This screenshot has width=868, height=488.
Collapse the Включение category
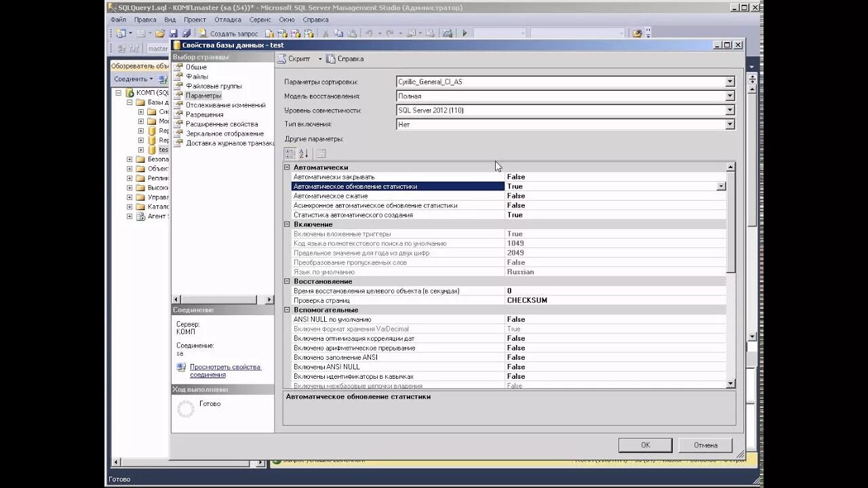point(287,224)
